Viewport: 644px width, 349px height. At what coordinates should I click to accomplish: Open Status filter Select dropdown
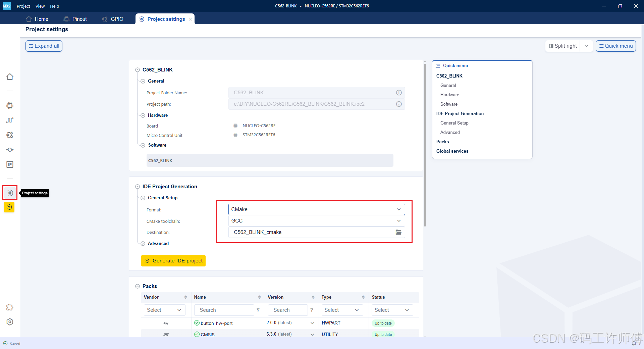[392, 310]
